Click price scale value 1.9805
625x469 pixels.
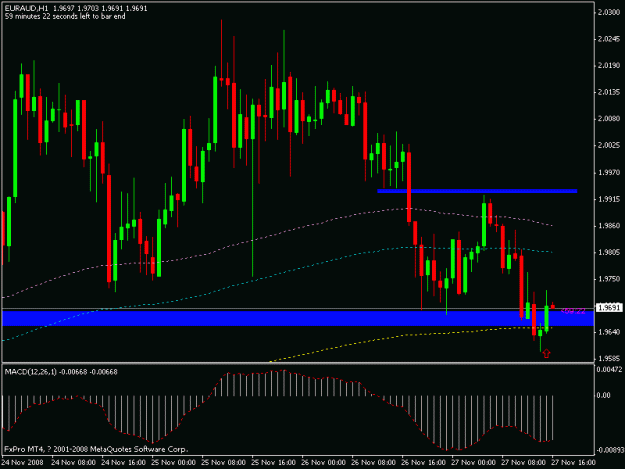point(609,252)
